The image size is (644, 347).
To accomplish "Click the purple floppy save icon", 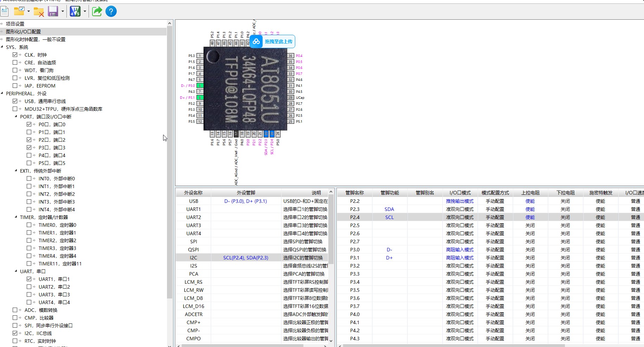I will [x=53, y=12].
